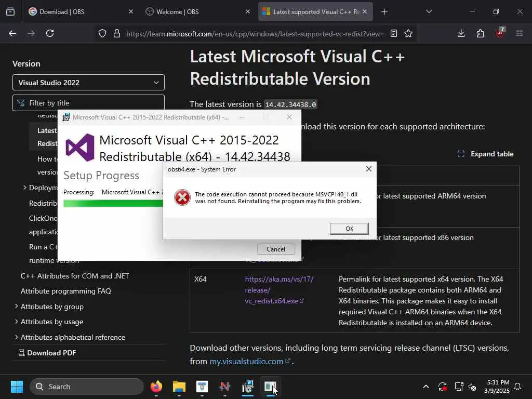The width and height of the screenshot is (532, 399).
Task: Click the taskbar app under the cursor
Action: pyautogui.click(x=270, y=387)
